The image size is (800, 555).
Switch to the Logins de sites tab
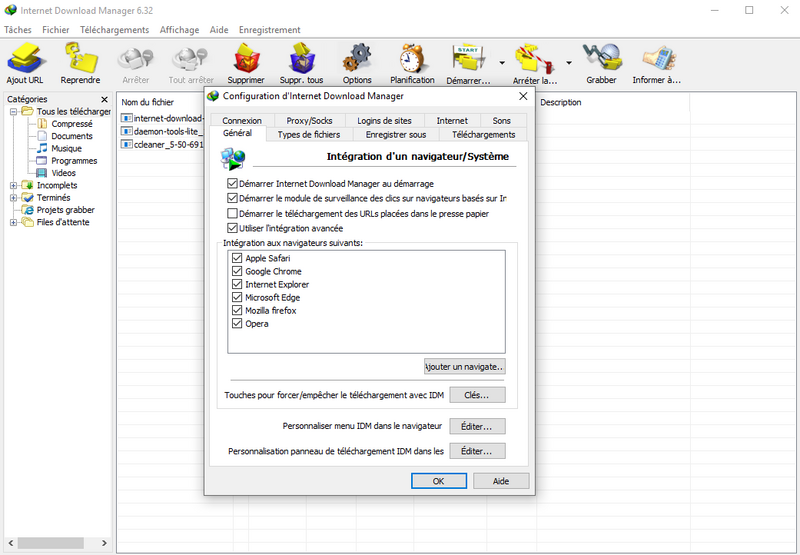point(384,121)
